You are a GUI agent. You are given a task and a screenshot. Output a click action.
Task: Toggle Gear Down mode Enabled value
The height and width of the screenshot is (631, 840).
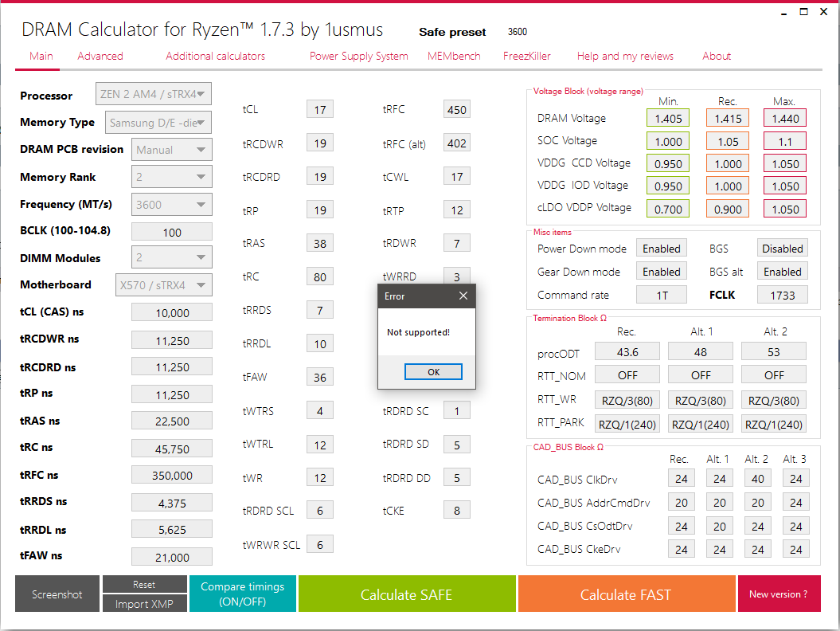[x=661, y=272]
